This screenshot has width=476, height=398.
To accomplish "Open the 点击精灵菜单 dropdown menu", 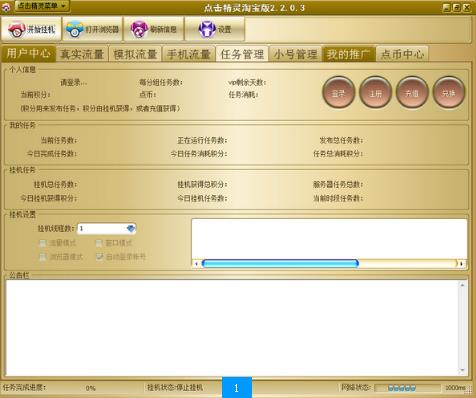I will [x=42, y=6].
